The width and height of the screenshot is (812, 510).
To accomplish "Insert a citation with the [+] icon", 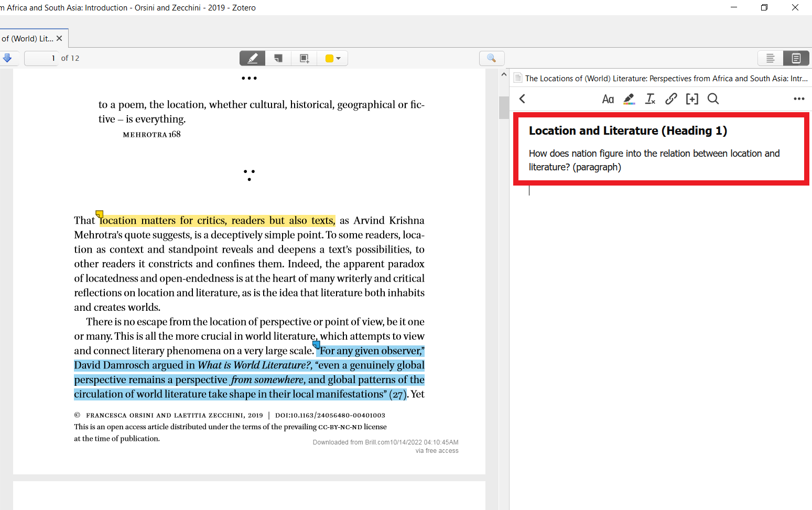I will pyautogui.click(x=692, y=99).
